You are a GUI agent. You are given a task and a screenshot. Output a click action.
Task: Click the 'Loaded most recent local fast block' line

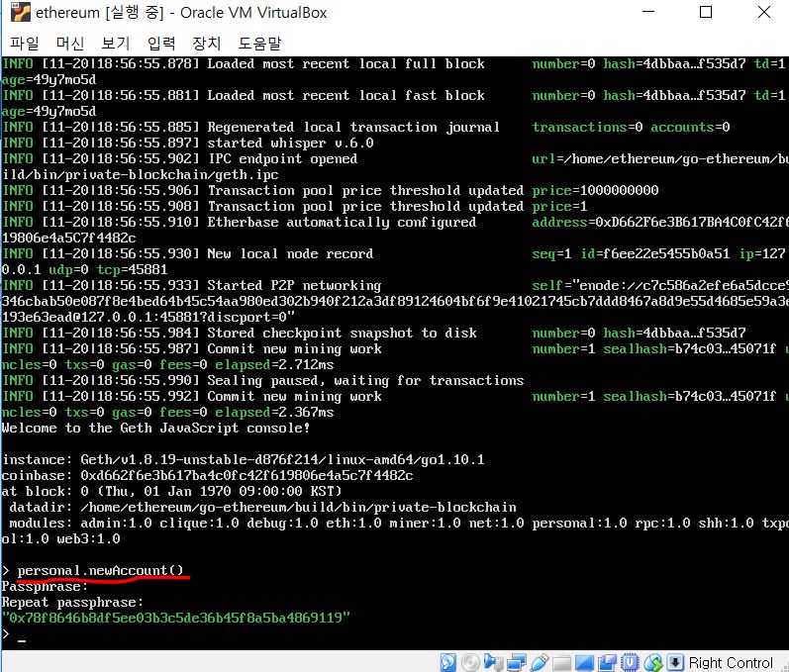395,95
